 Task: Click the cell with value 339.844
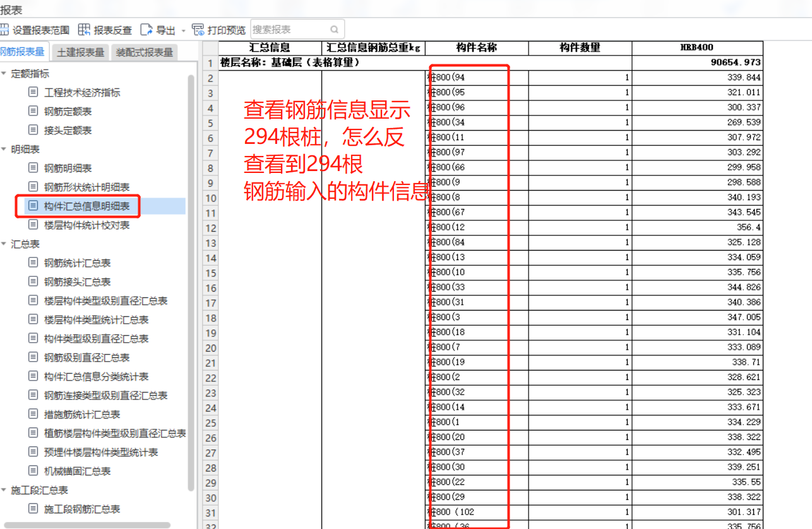[x=698, y=78]
